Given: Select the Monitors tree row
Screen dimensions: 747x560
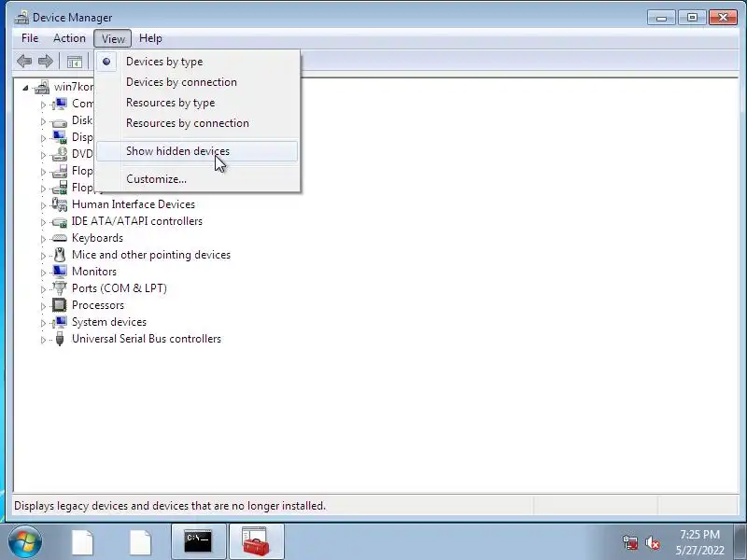Looking at the screenshot, I should pyautogui.click(x=94, y=272).
